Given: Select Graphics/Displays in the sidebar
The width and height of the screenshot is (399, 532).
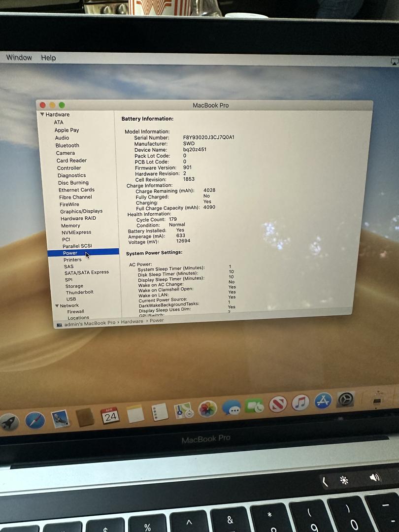Looking at the screenshot, I should coord(81,211).
